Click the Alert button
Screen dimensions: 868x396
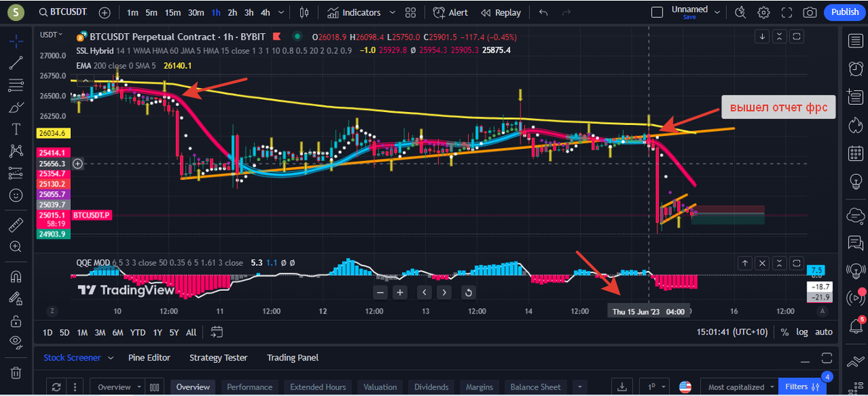click(x=450, y=12)
